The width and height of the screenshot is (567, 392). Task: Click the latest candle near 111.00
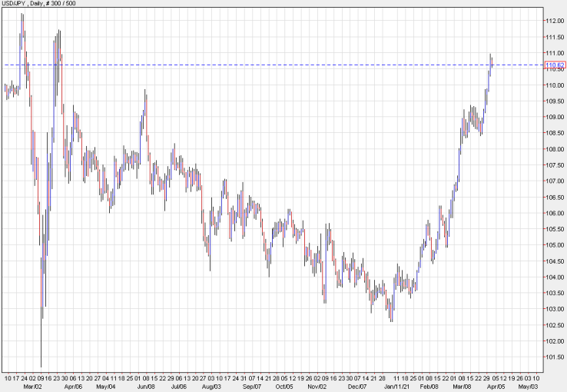coord(491,63)
